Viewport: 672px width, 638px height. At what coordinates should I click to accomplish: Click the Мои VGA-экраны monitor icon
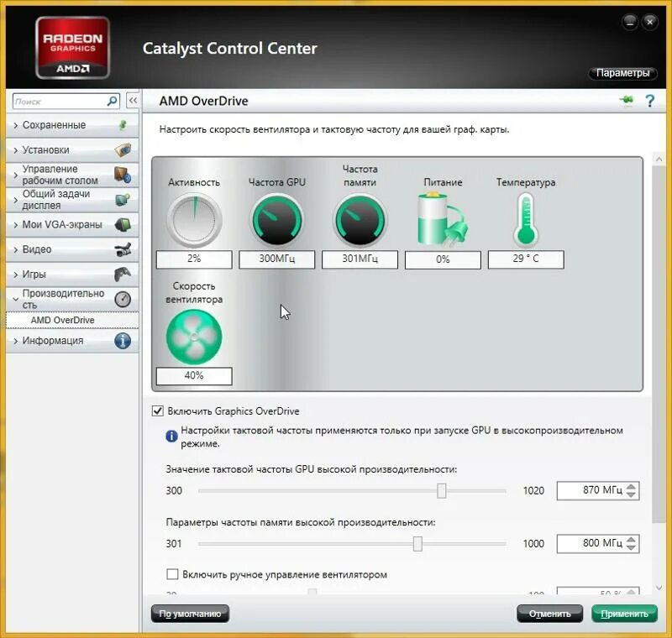click(123, 224)
